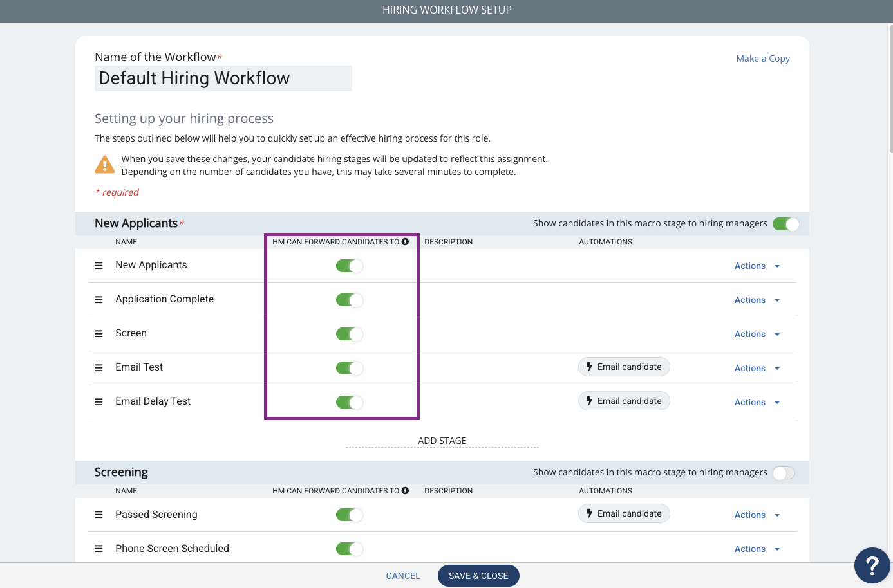Expand Actions dropdown for Screen stage
The width and height of the screenshot is (893, 588).
click(x=757, y=334)
